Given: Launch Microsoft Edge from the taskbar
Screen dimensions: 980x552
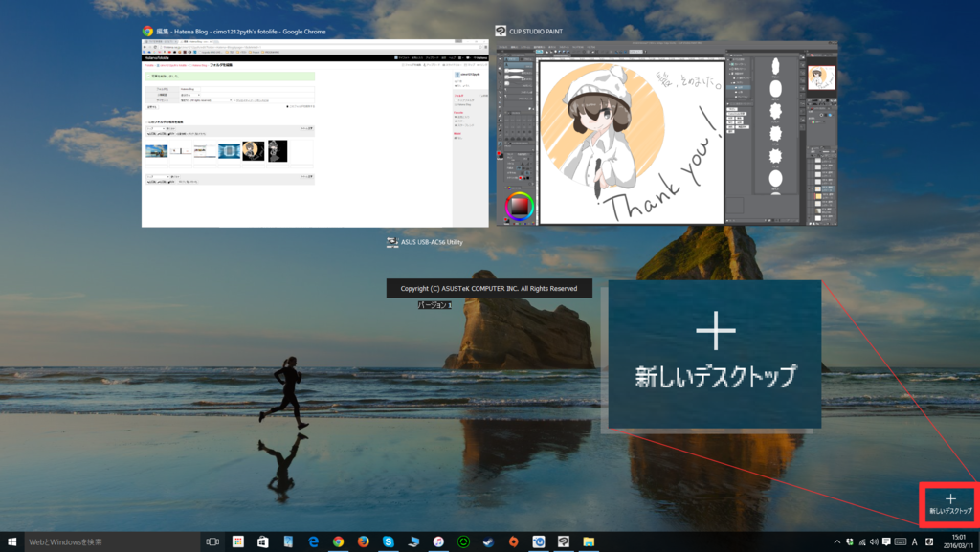Looking at the screenshot, I should 313,541.
